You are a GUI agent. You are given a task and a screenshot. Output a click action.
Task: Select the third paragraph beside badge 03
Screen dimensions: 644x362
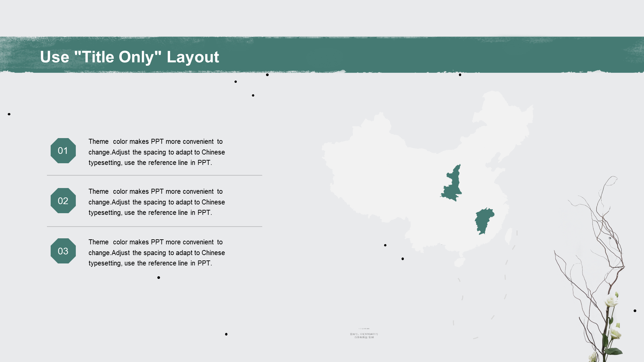tap(156, 253)
